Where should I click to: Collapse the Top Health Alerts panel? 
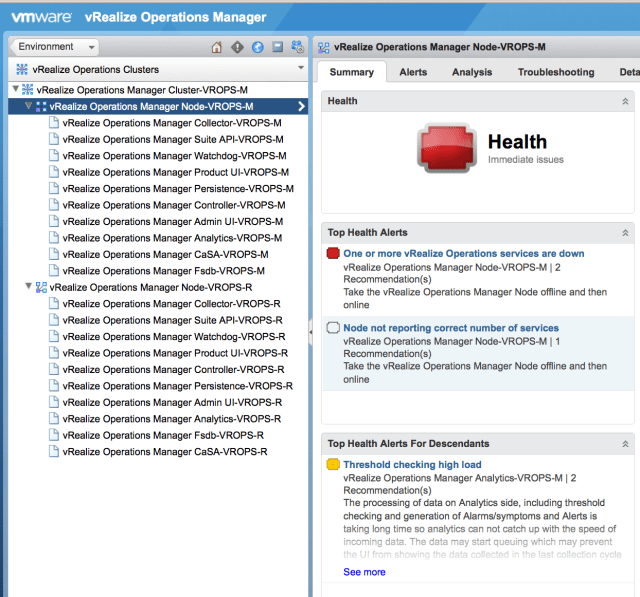coord(625,232)
